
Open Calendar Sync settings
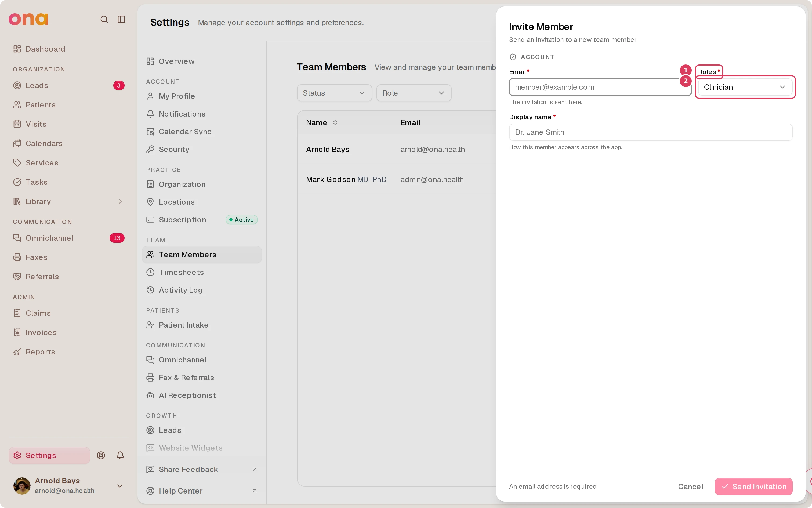click(x=202, y=132)
